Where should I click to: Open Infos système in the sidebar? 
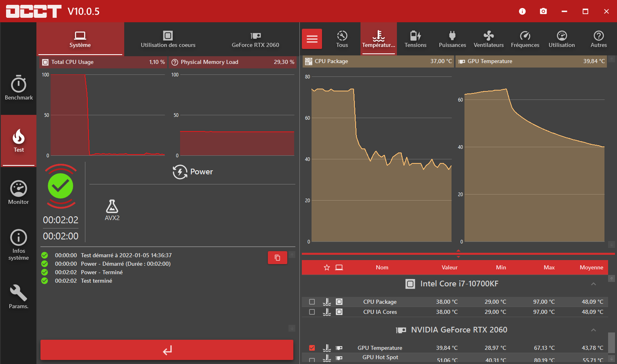19,245
